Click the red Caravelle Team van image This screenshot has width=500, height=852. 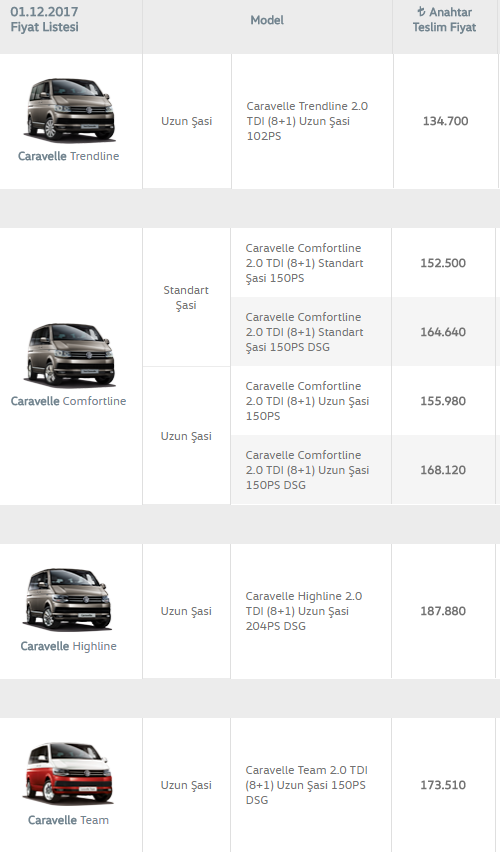68,773
